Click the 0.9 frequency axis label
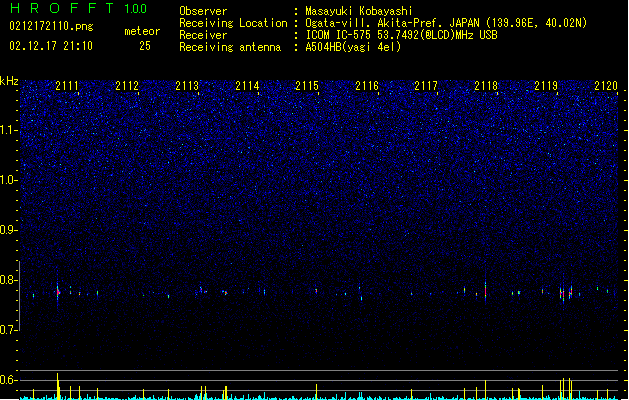Screen dimensions: 629x400 [x=8, y=230]
